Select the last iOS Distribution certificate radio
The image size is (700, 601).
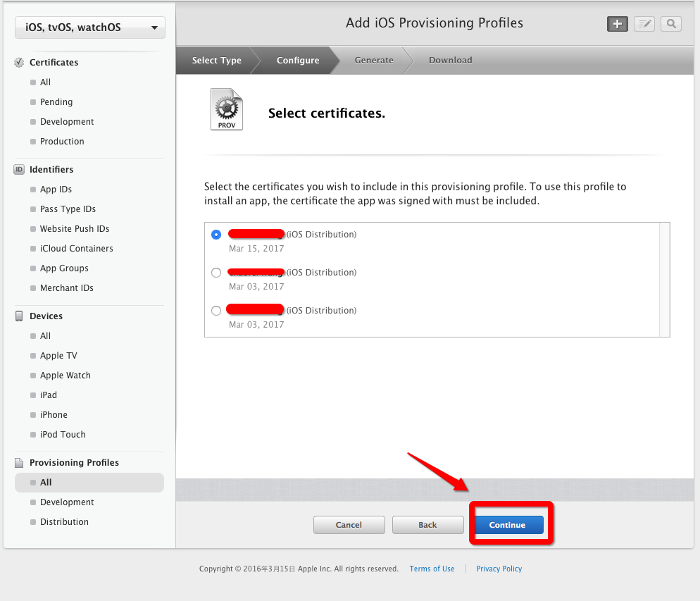(x=216, y=310)
